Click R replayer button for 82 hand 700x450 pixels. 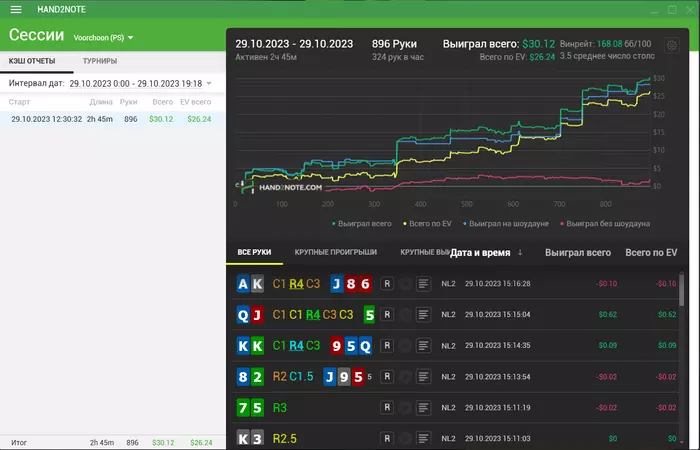[x=387, y=377]
